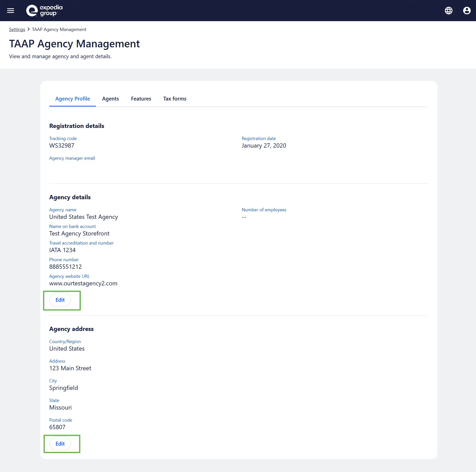Open the user account profile icon
The height and width of the screenshot is (472, 476).
pos(467,10)
